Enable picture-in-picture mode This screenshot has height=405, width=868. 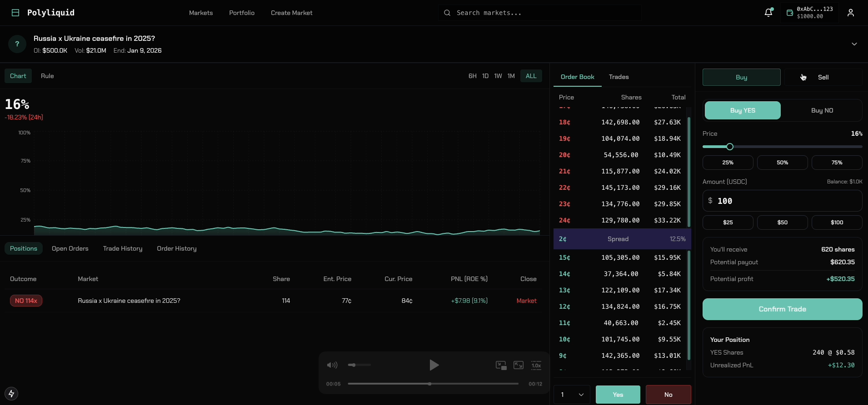[501, 365]
